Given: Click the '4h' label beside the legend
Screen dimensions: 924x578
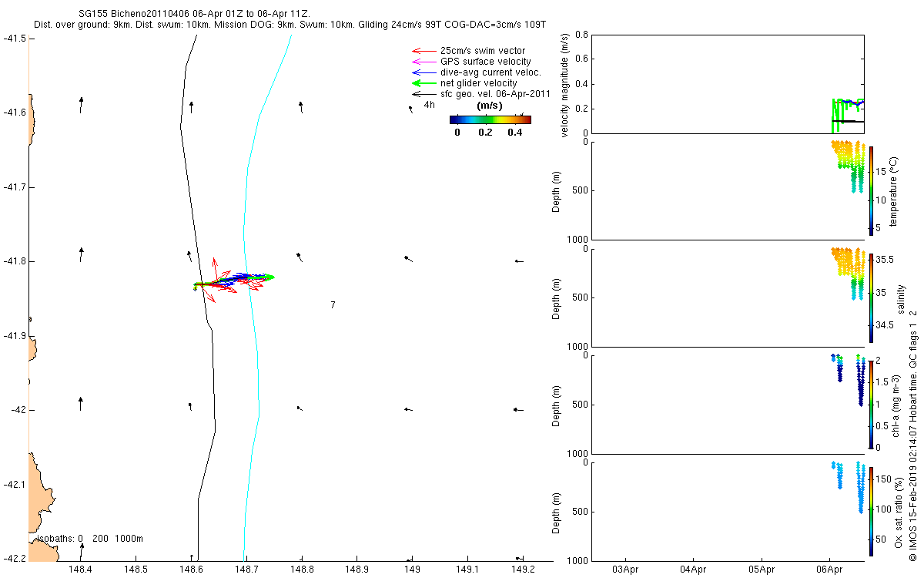Looking at the screenshot, I should (x=429, y=104).
